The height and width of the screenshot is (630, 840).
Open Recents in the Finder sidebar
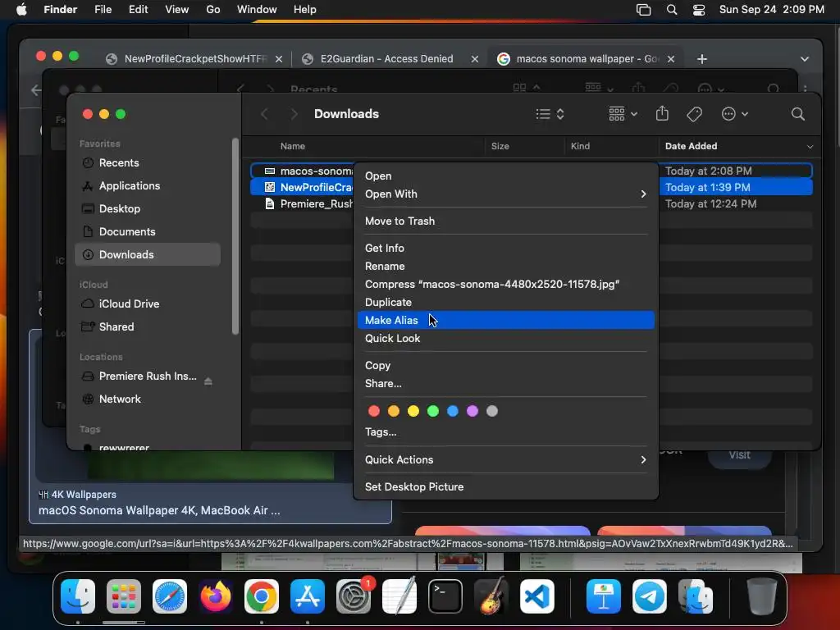(148, 163)
